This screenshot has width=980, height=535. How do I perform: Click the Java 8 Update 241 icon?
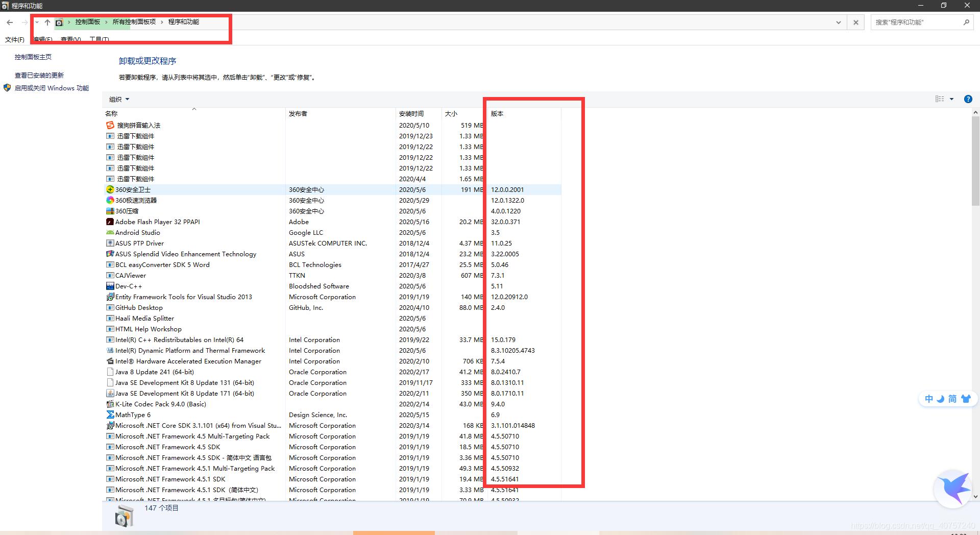coord(110,372)
